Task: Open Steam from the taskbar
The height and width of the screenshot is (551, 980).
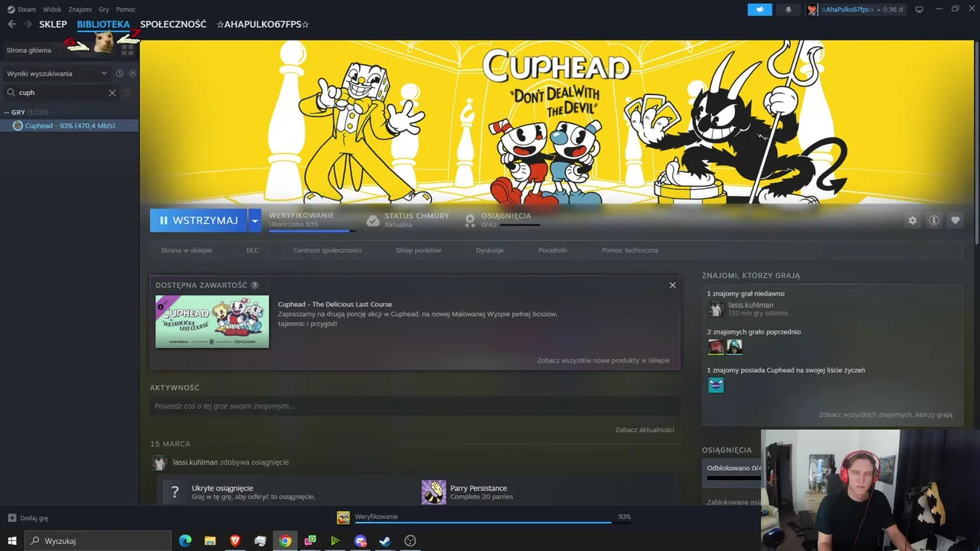Action: coord(385,541)
